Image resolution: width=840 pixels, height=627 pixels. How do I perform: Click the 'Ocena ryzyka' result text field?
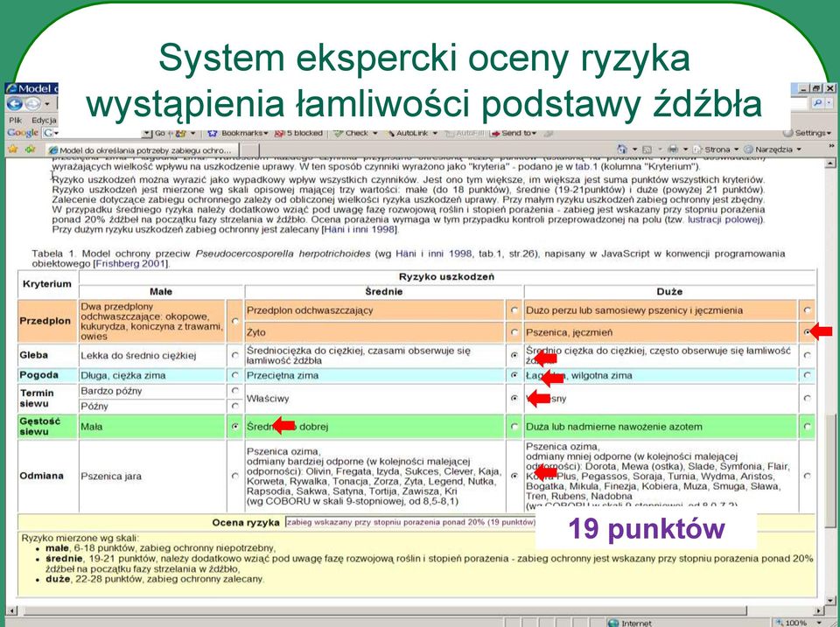[x=411, y=522]
